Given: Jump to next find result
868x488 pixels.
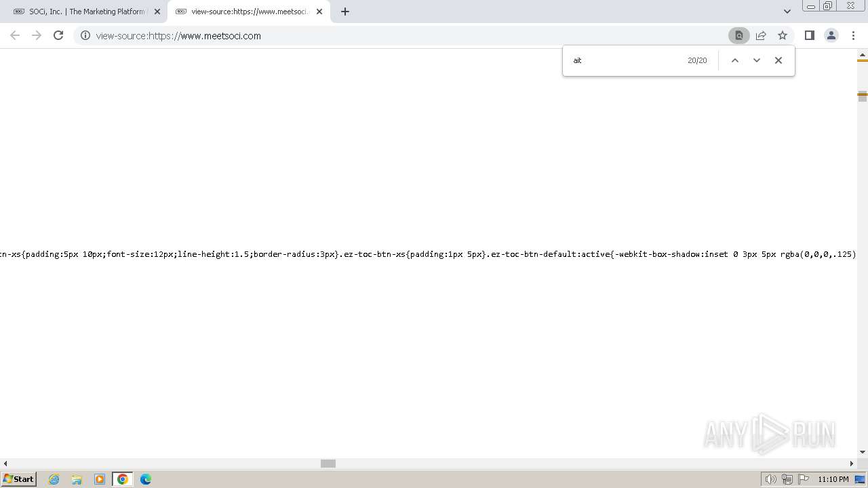Looking at the screenshot, I should (757, 60).
